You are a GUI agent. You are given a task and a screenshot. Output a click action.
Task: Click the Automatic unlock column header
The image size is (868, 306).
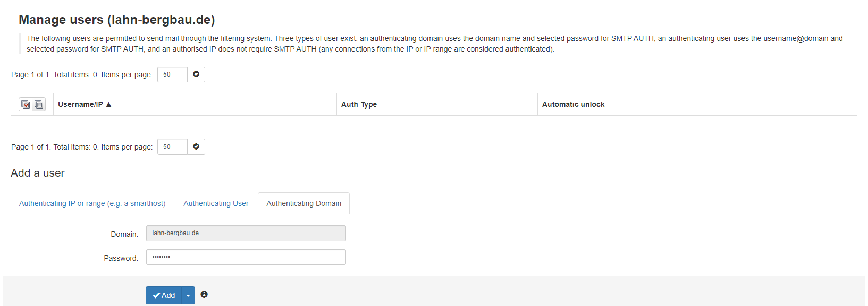[x=573, y=104]
